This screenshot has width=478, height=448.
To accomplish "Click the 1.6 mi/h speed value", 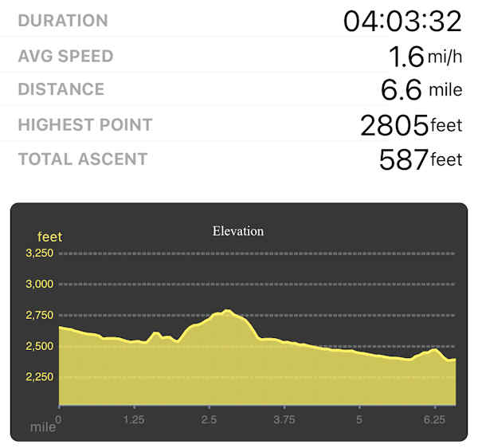I will [x=425, y=57].
